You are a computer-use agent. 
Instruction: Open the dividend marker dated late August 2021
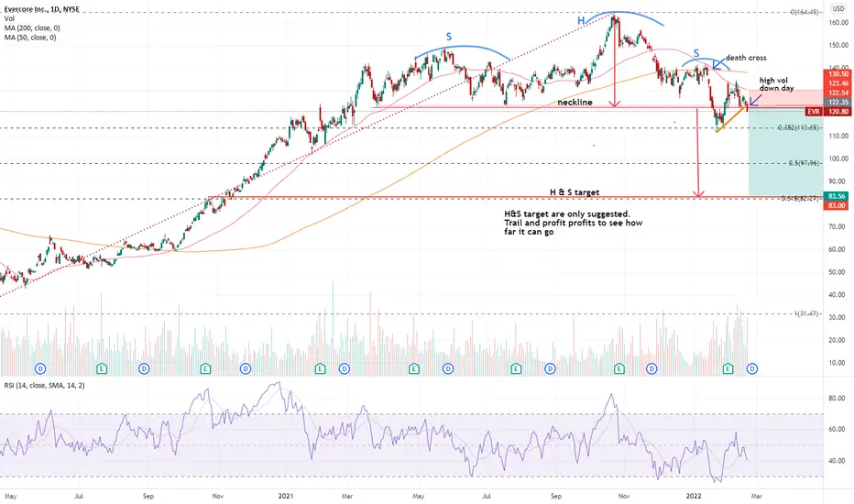pos(550,369)
